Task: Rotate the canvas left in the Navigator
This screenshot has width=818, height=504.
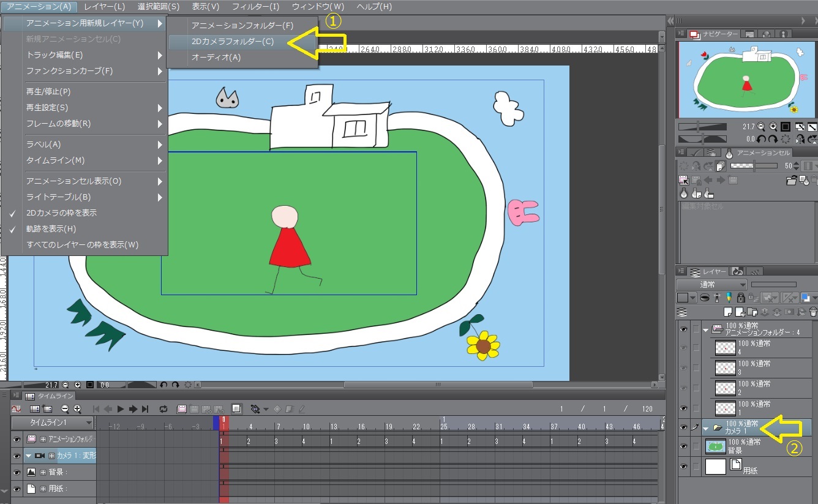Action: click(x=761, y=139)
